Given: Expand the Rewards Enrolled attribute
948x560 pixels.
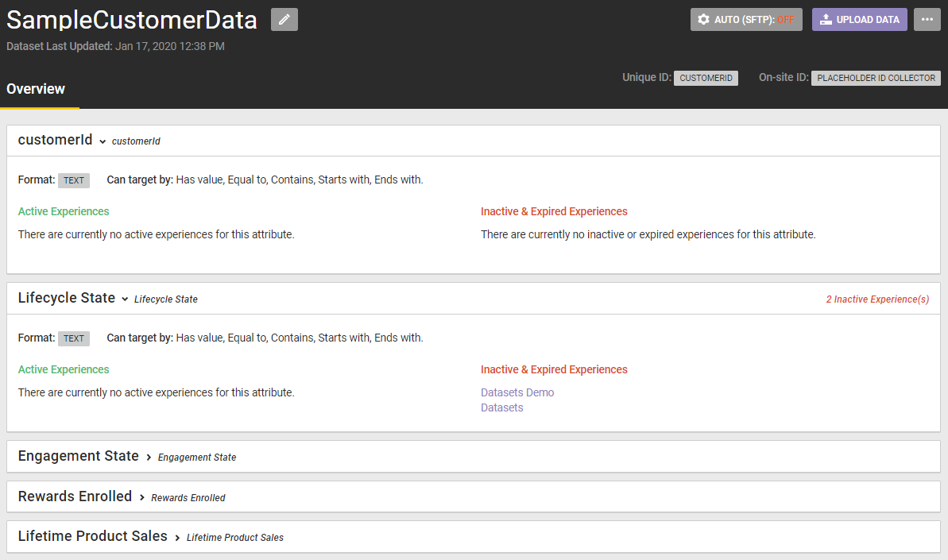Looking at the screenshot, I should pyautogui.click(x=142, y=497).
